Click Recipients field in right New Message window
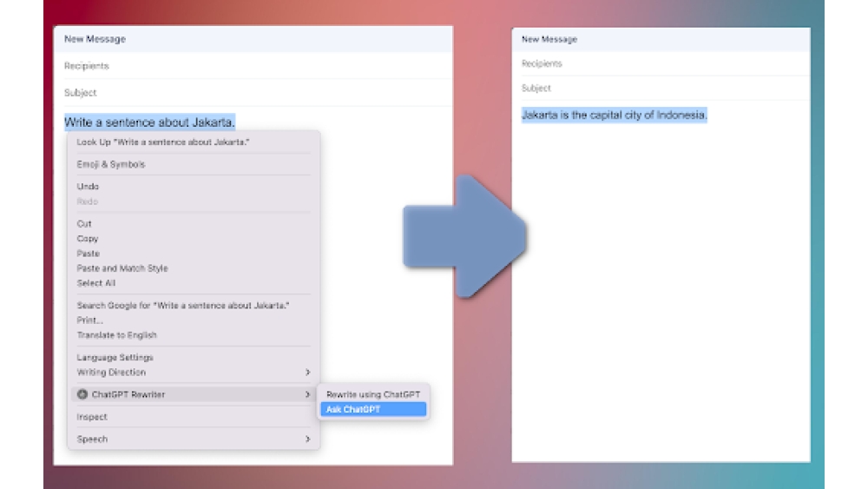868x489 pixels. (x=661, y=63)
